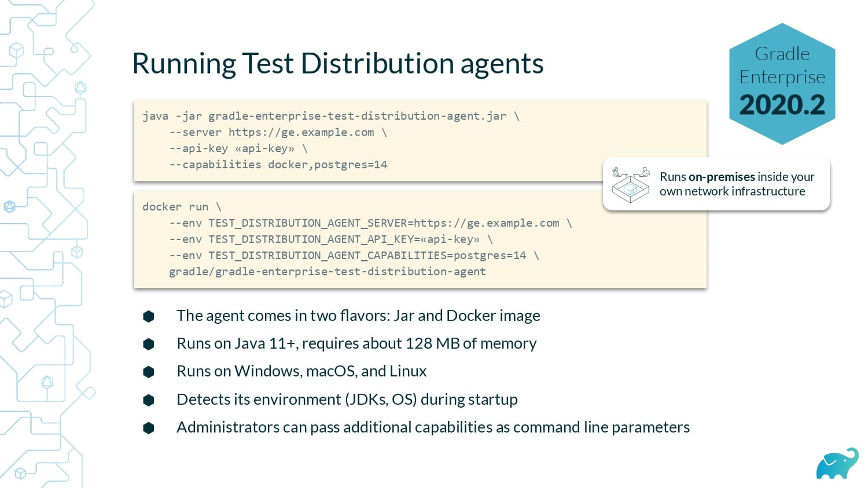868x488 pixels.
Task: Click 'The agent comes in two flavors' text
Action: tap(358, 316)
